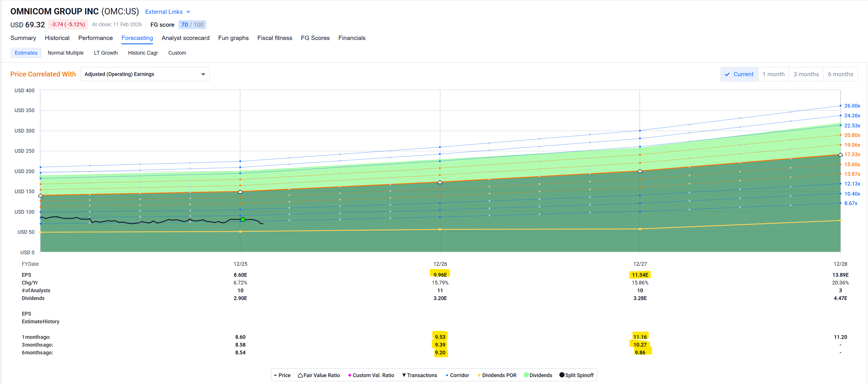
Task: Toggle the Dividends green circle legend icon
Action: tap(526, 375)
